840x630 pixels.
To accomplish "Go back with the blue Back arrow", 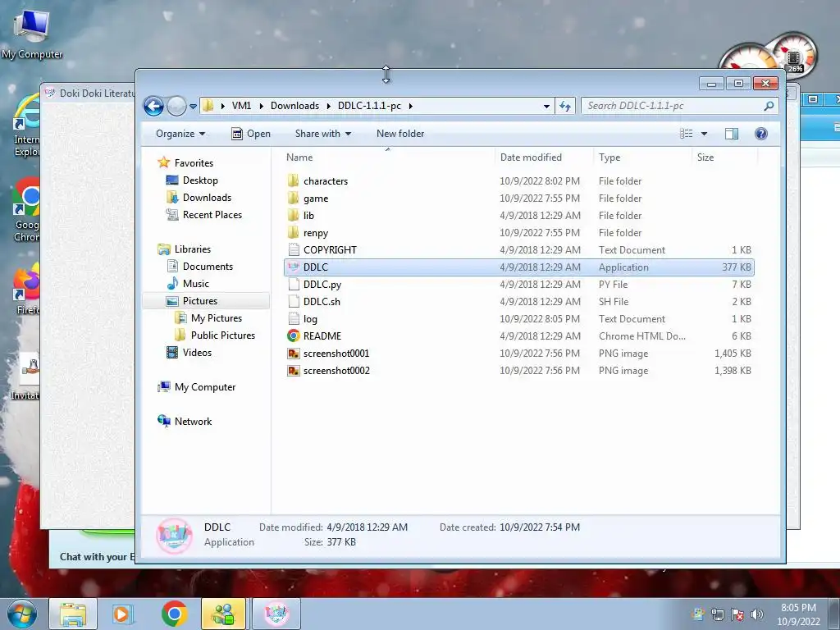I will (x=153, y=106).
